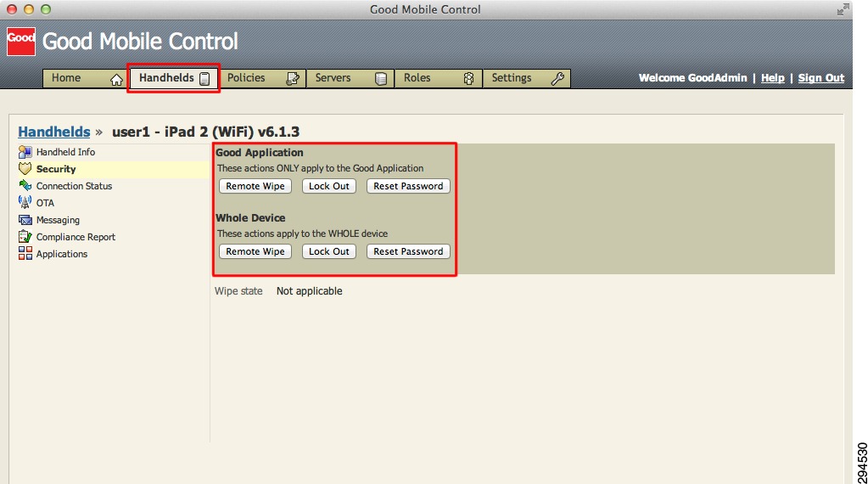View the Compliance Report section
868x484 pixels.
pyautogui.click(x=76, y=236)
